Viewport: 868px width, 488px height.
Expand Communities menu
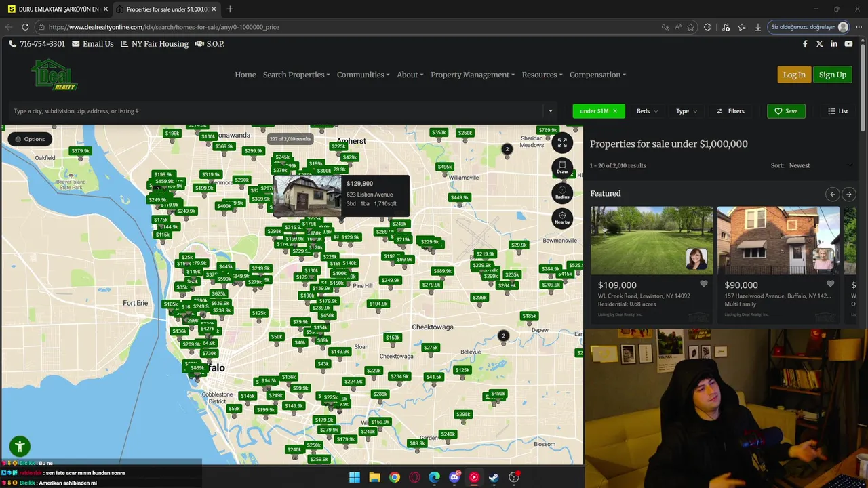pos(363,75)
